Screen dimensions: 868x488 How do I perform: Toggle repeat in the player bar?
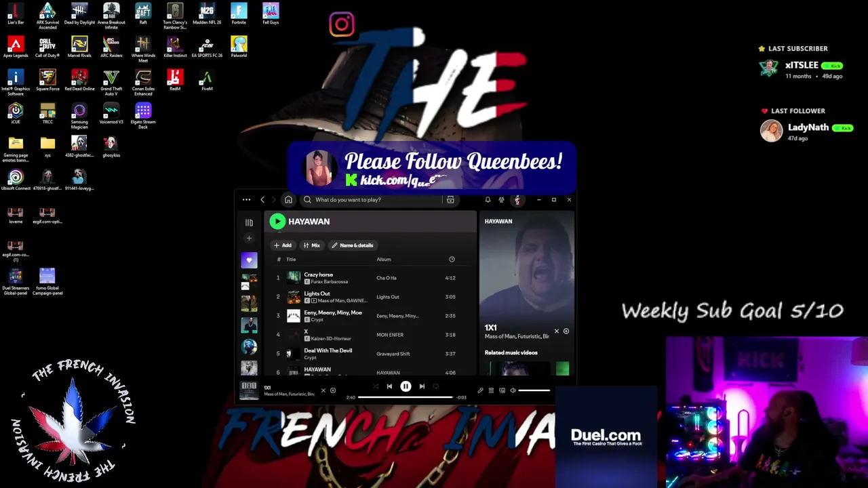[435, 386]
